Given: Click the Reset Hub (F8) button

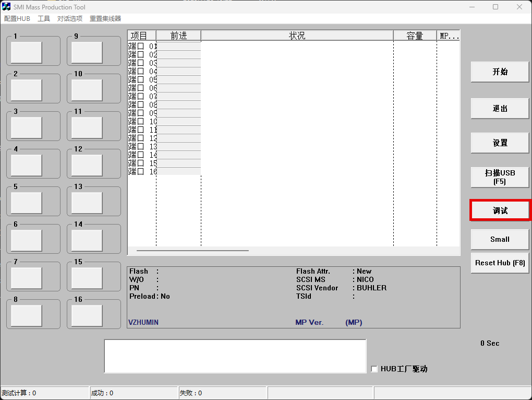Looking at the screenshot, I should [x=500, y=263].
